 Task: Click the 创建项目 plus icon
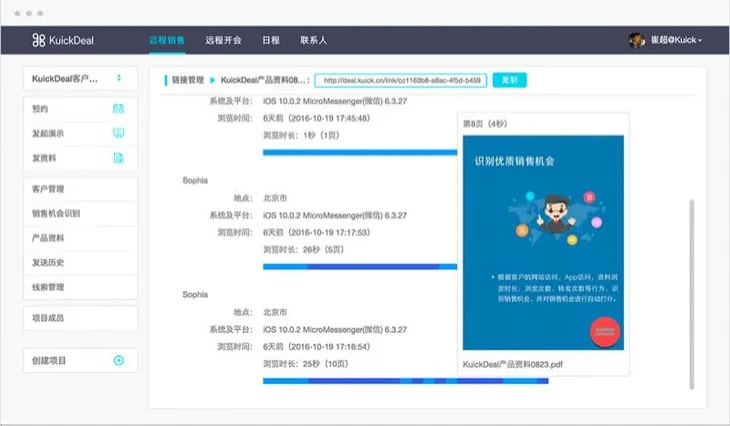[x=119, y=360]
